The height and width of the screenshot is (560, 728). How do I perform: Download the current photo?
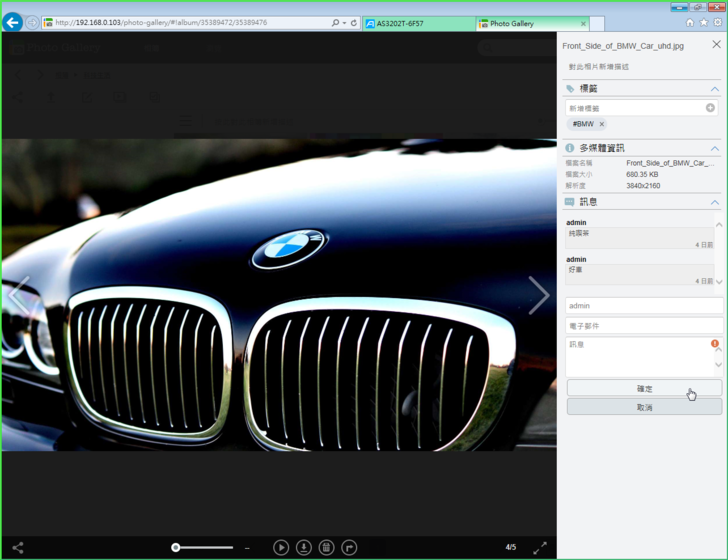[304, 547]
